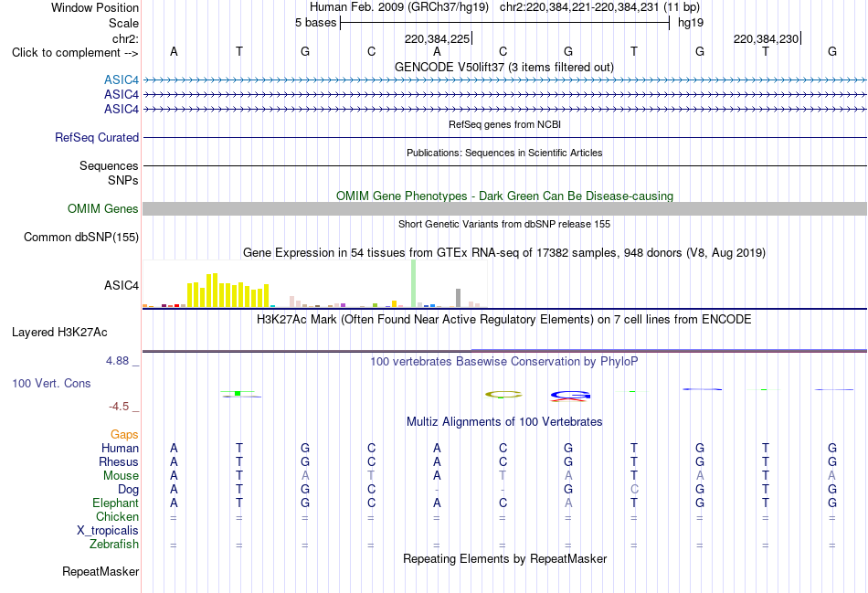This screenshot has height=593, width=868.
Task: Click the blue G conservation logo
Action: [x=570, y=396]
